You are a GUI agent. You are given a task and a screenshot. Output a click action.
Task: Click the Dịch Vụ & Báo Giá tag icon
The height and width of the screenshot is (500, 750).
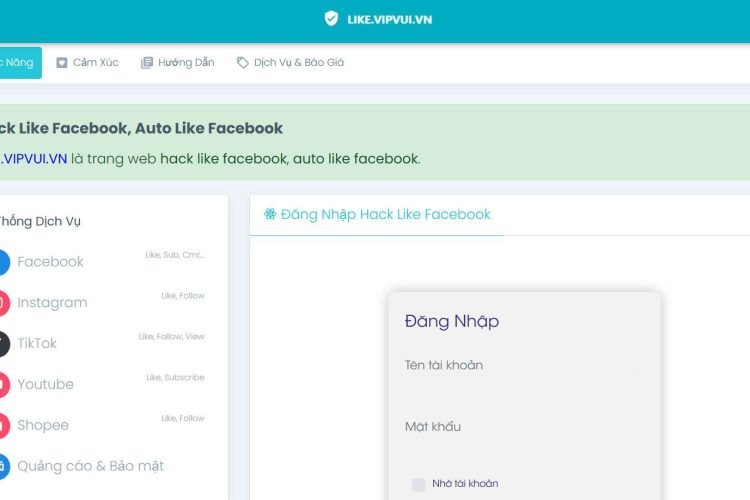pyautogui.click(x=242, y=63)
